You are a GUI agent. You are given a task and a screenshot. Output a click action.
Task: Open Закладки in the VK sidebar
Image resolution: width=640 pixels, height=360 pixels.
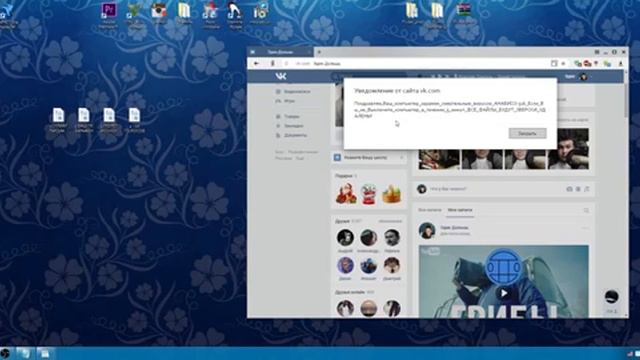tap(289, 126)
